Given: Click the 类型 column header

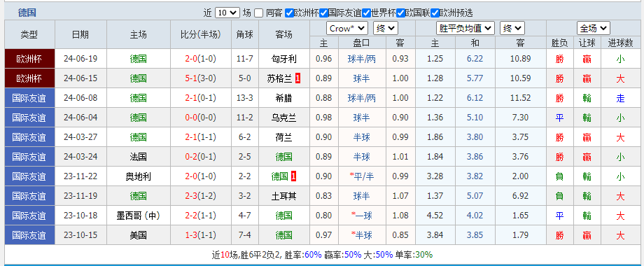Looking at the screenshot, I should click(29, 35).
